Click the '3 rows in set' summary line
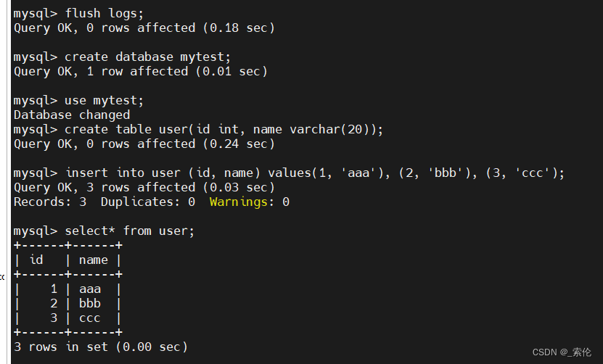This screenshot has width=603, height=364. pos(101,347)
